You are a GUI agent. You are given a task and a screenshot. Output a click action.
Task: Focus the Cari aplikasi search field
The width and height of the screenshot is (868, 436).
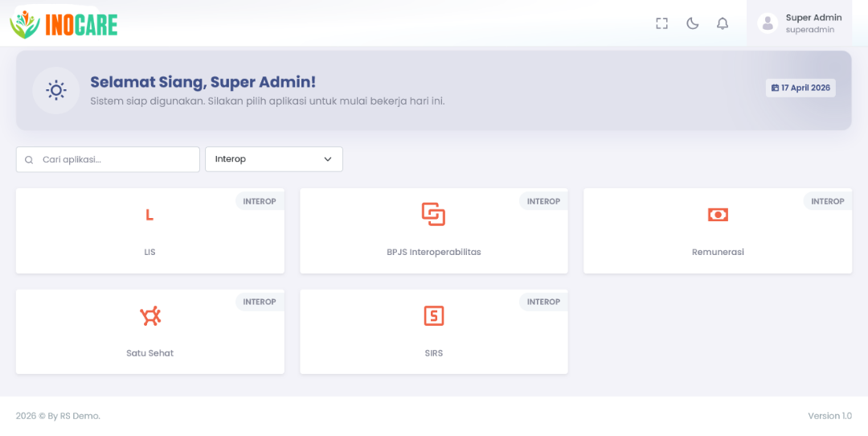(108, 159)
